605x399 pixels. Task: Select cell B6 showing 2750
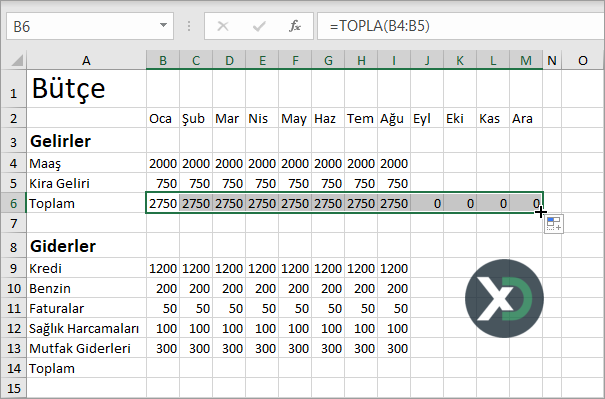163,203
